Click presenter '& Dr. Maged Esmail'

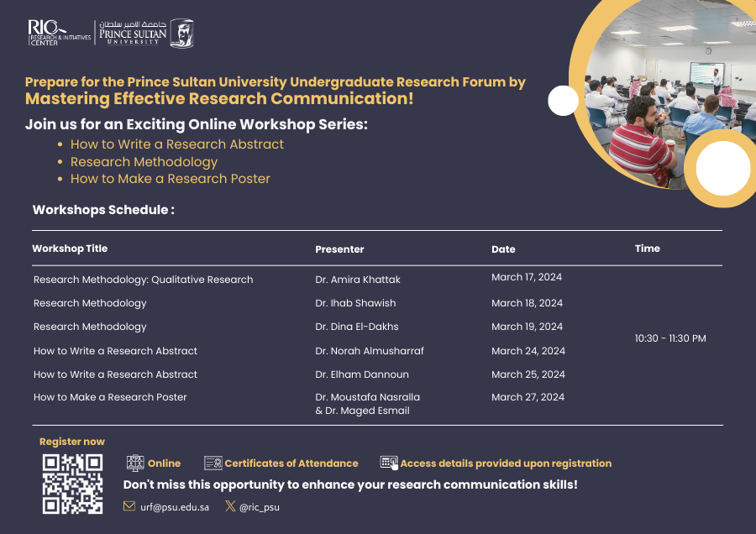(363, 411)
